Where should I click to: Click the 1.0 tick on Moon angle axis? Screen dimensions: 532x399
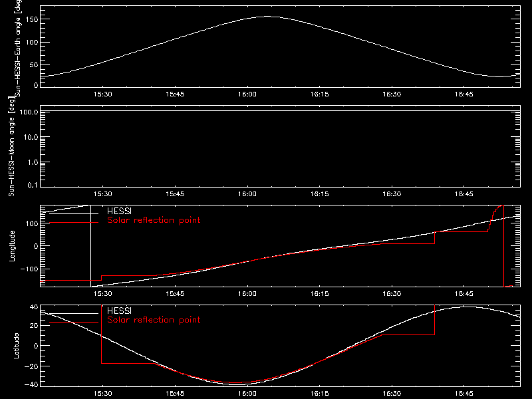pos(33,162)
